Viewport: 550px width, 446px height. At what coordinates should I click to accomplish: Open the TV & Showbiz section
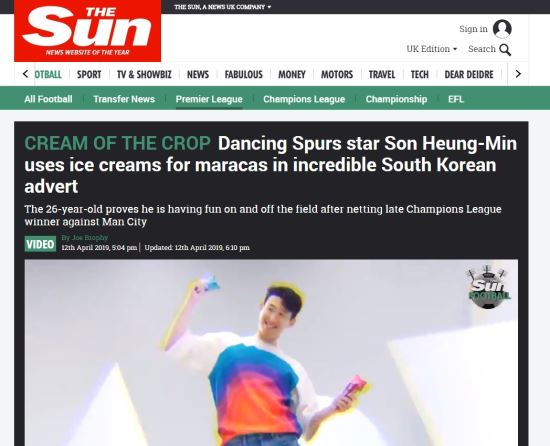pos(144,74)
